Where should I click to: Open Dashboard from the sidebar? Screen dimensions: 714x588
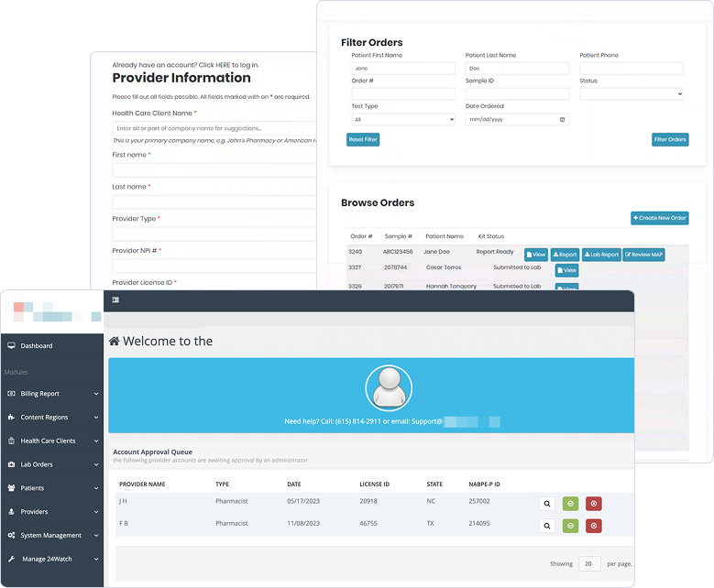37,346
